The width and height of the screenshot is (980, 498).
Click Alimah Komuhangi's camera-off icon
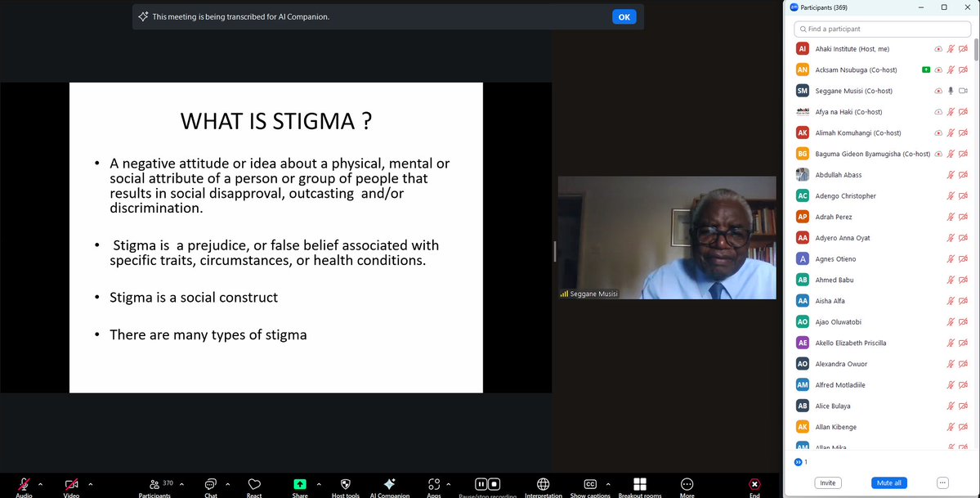tap(963, 132)
